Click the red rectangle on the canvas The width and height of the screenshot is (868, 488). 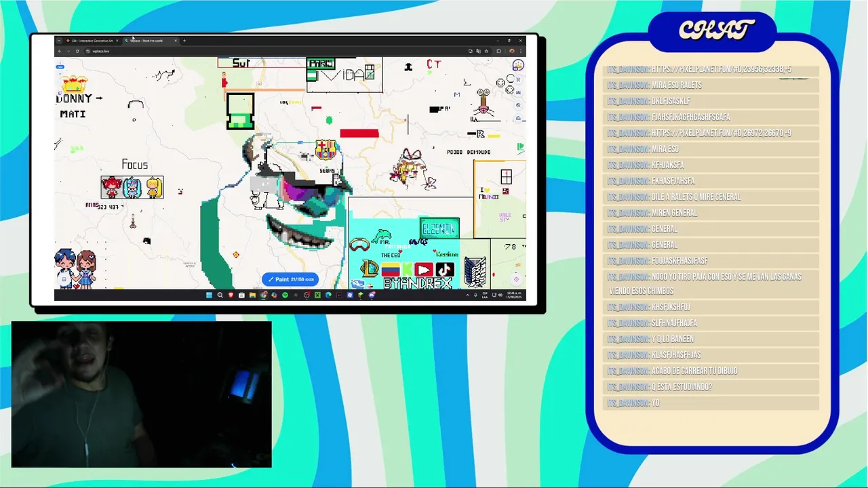(x=359, y=134)
